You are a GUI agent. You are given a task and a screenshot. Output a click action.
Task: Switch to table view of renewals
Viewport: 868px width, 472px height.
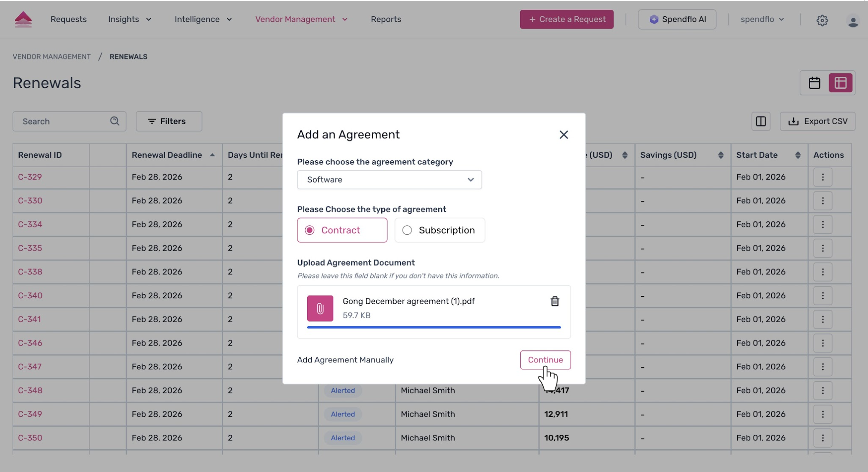pyautogui.click(x=840, y=83)
